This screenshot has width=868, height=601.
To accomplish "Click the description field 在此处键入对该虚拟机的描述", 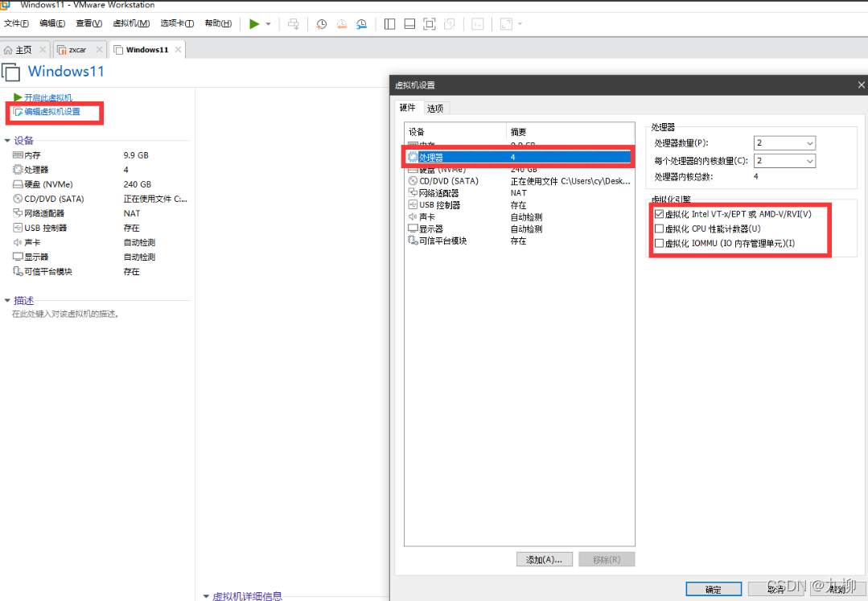I will point(65,315).
